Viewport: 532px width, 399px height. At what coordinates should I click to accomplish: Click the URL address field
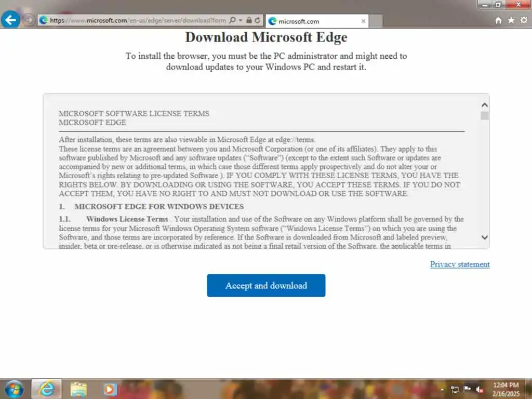tap(138, 20)
